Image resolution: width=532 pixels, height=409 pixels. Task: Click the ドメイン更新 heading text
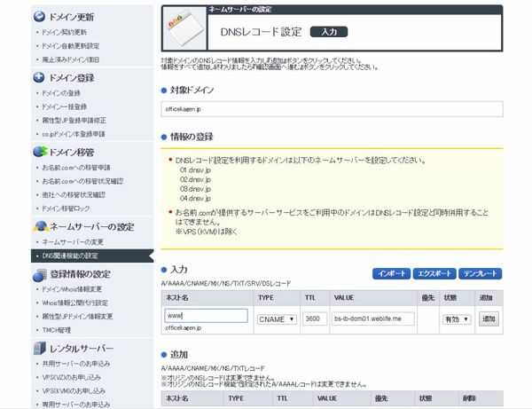tap(71, 17)
